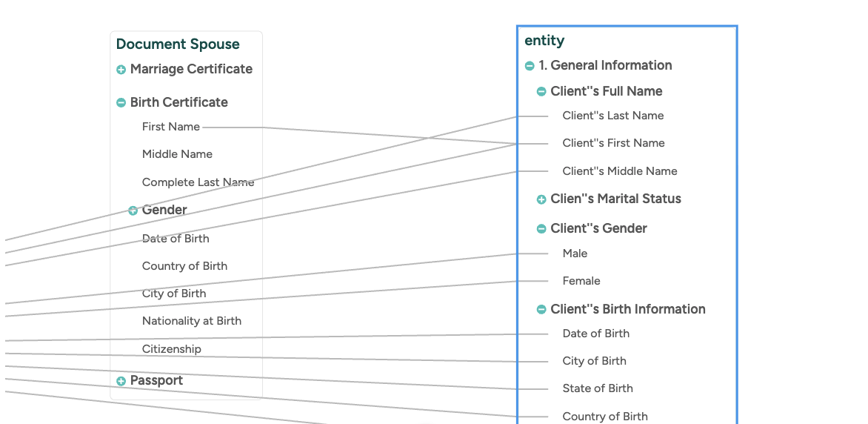Select State of Birth in entity
Screen dimensions: 868x424
pyautogui.click(x=598, y=388)
